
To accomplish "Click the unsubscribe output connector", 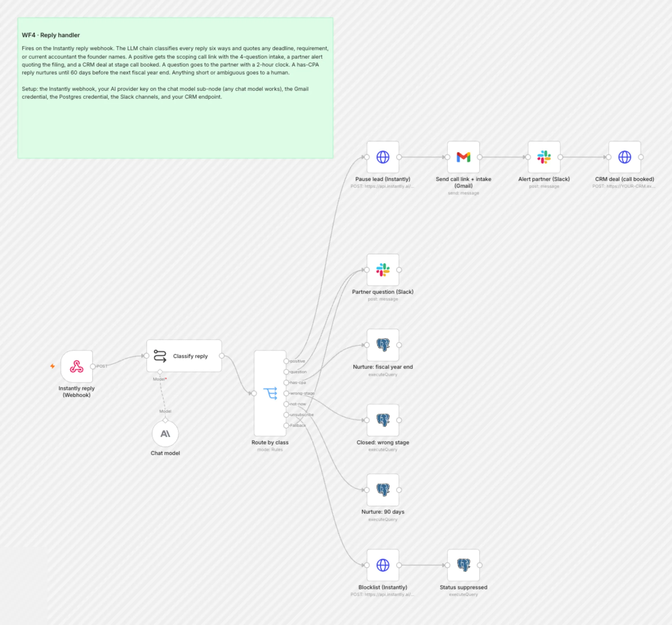I will click(x=286, y=415).
